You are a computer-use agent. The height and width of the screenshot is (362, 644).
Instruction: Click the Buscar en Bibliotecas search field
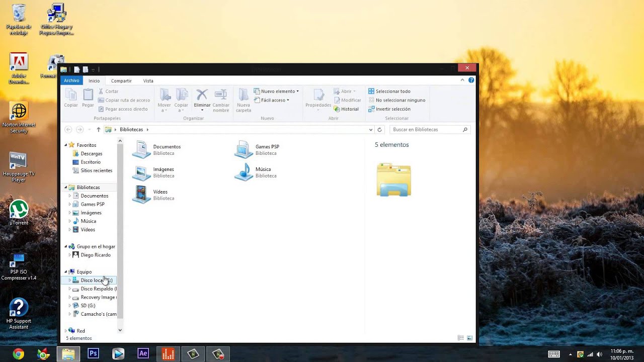coord(429,129)
